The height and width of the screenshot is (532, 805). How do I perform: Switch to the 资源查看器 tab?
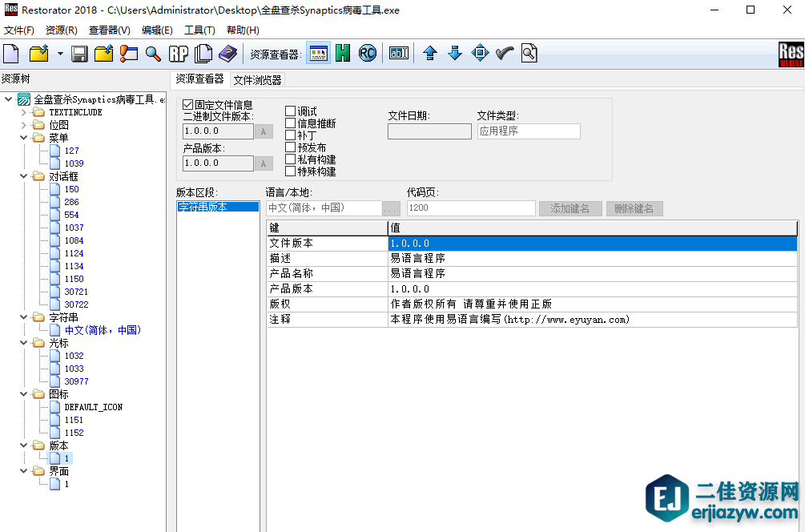tap(199, 79)
